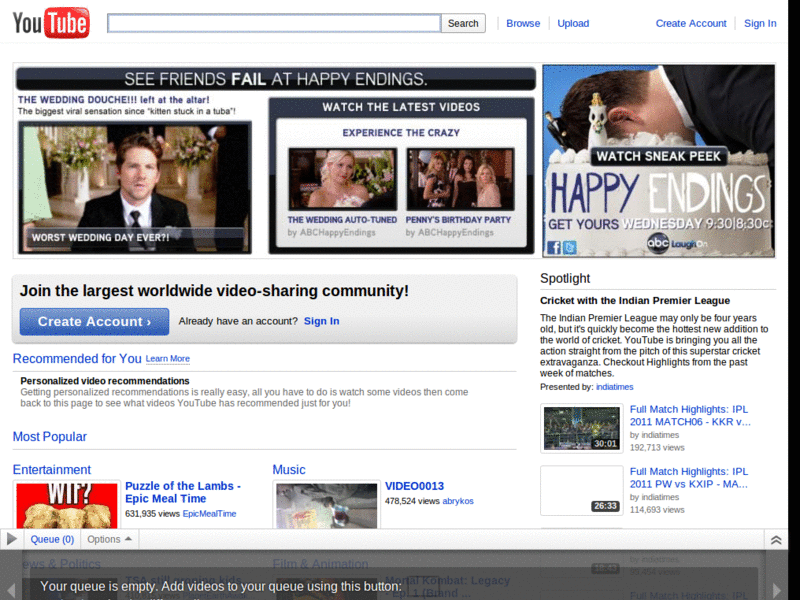Open the Recommended for You heading link

(77, 359)
